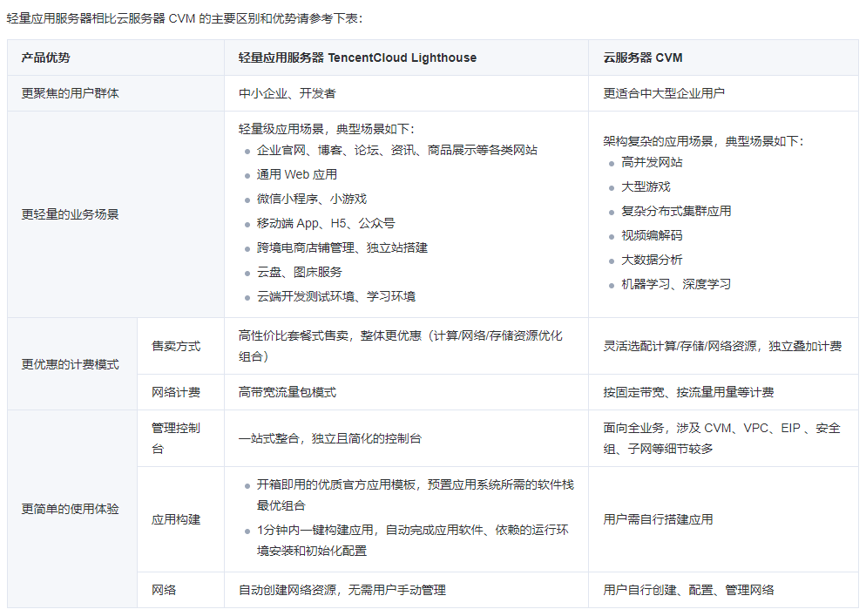Image resolution: width=866 pixels, height=616 pixels.
Task: Click the text '架构复杂的应用场景，典型场景如下：'
Action: point(704,141)
